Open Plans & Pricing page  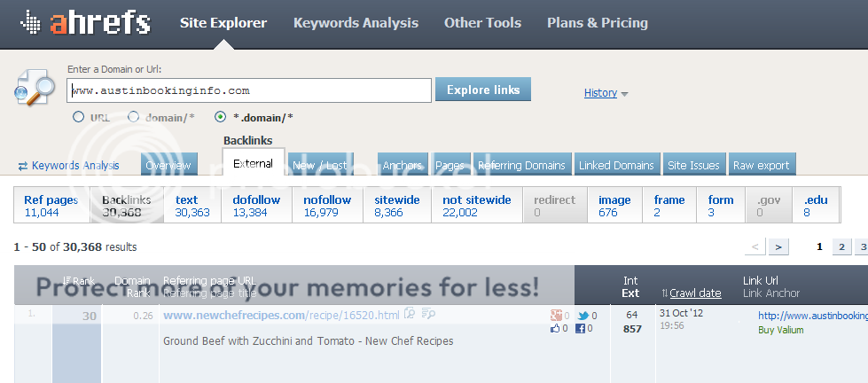tap(598, 23)
